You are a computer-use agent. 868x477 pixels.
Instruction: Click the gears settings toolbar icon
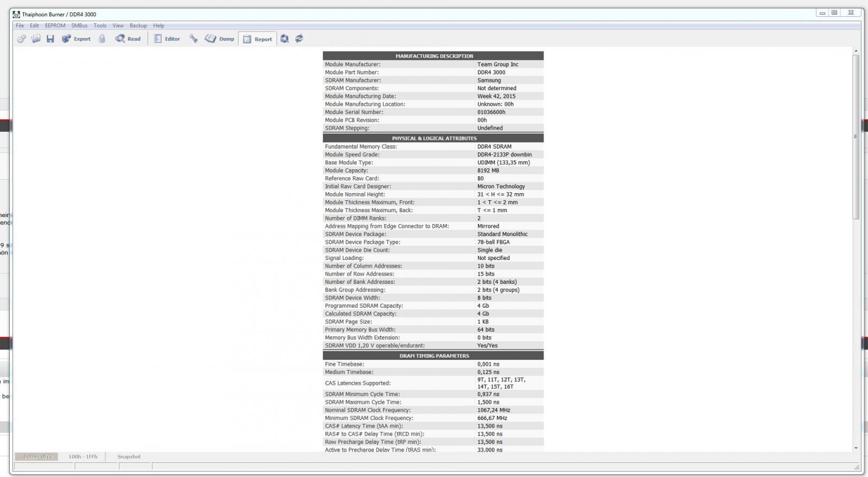(22, 39)
